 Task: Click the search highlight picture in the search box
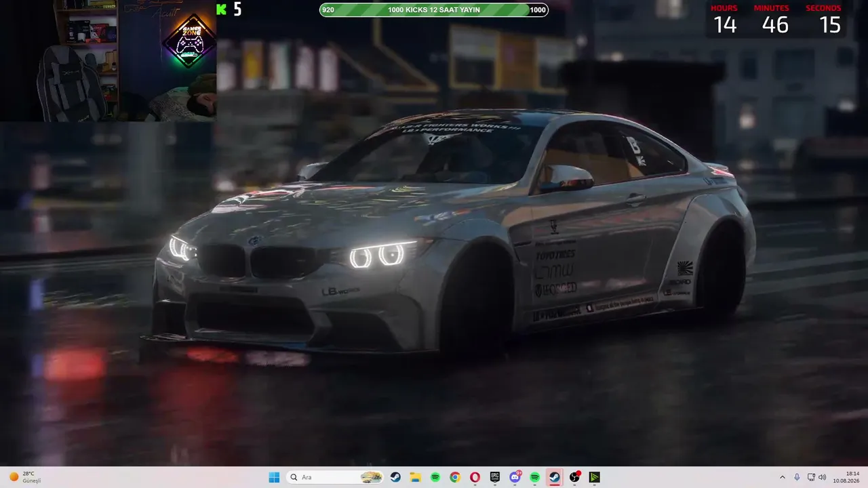[x=372, y=477]
